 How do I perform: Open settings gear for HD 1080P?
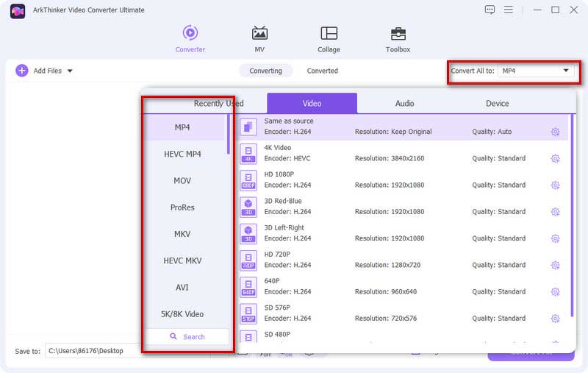[x=556, y=185]
